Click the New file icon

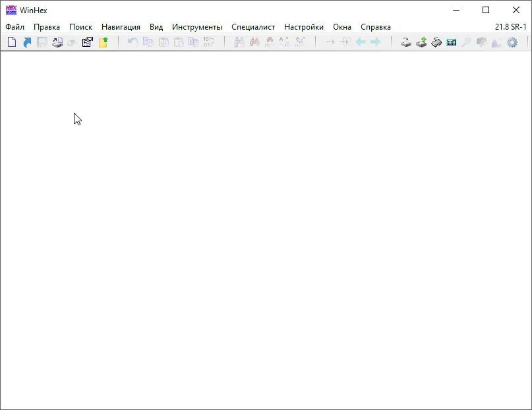[x=12, y=42]
